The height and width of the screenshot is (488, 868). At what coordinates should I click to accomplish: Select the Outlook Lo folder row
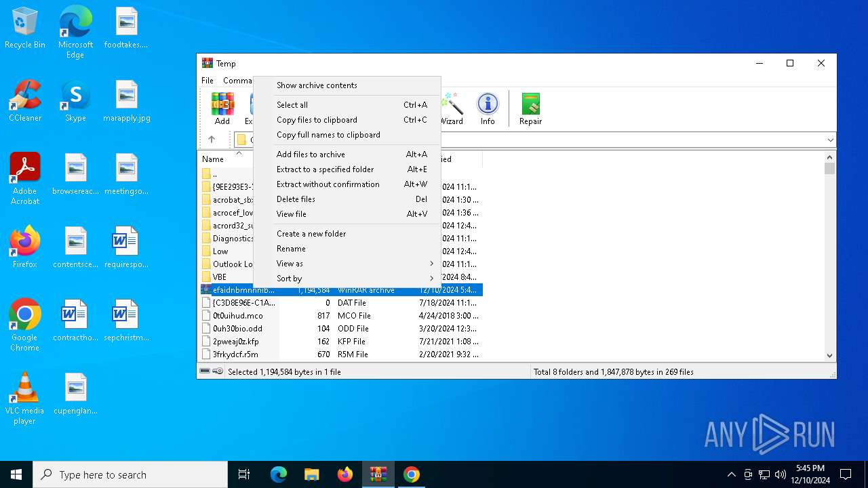[x=226, y=264]
